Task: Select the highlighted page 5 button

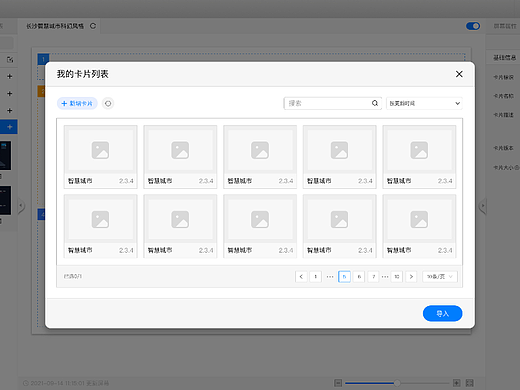Action: 344,276
